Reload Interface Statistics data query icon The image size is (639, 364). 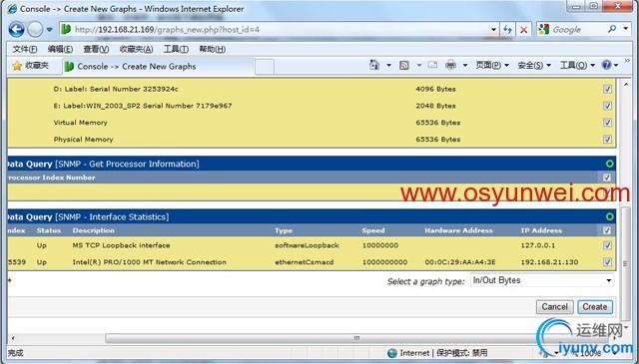tap(609, 216)
